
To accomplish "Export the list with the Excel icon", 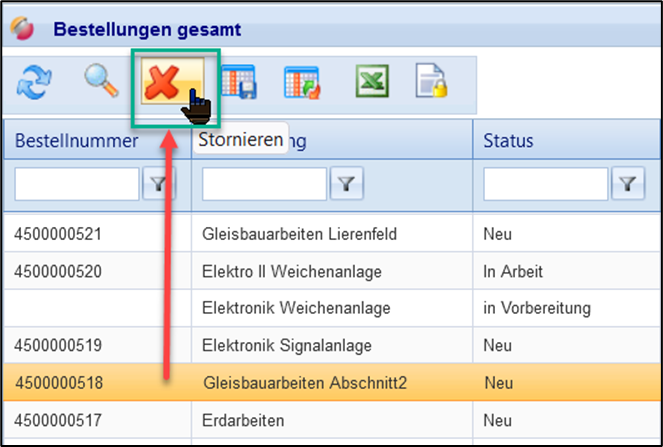I will [372, 83].
